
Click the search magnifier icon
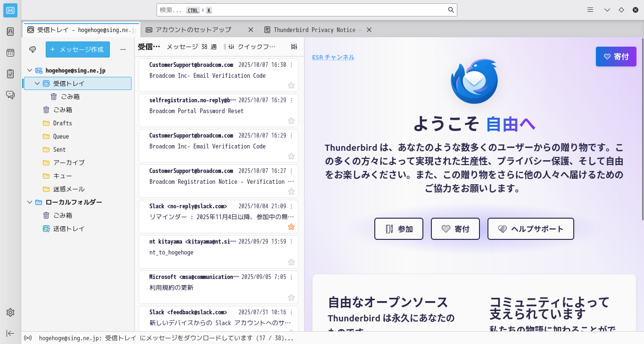(x=451, y=10)
